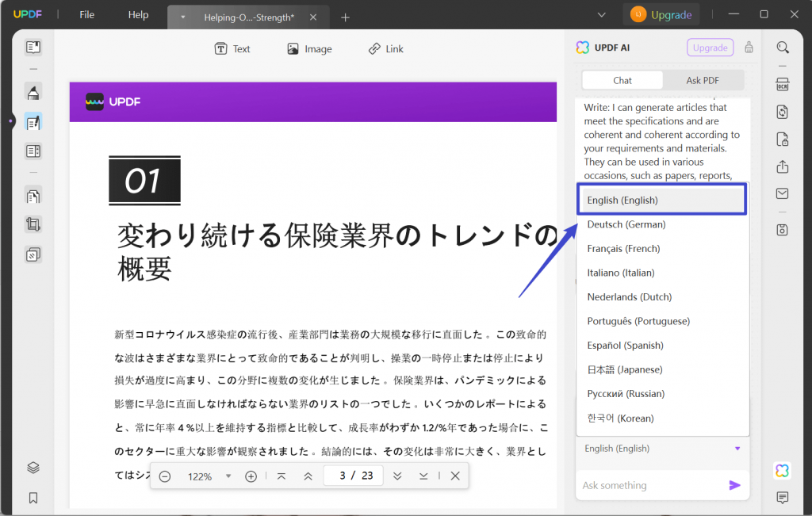Open the Protect PDF lock icon
812x516 pixels.
click(783, 140)
